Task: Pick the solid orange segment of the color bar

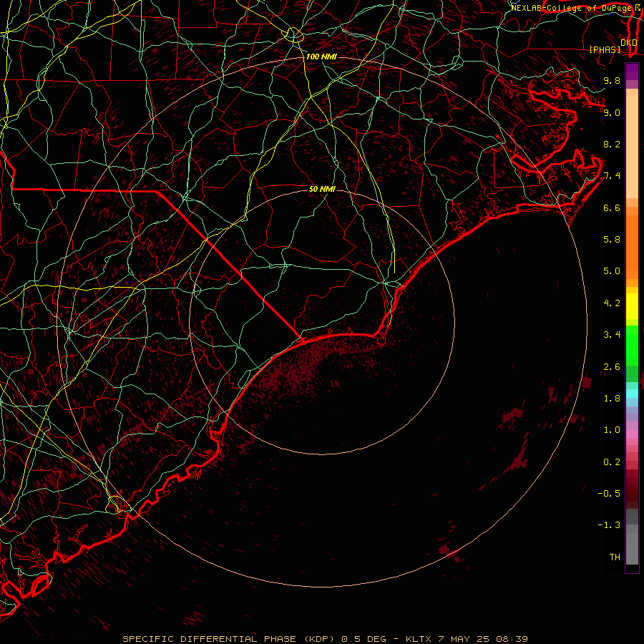Action: pyautogui.click(x=632, y=248)
